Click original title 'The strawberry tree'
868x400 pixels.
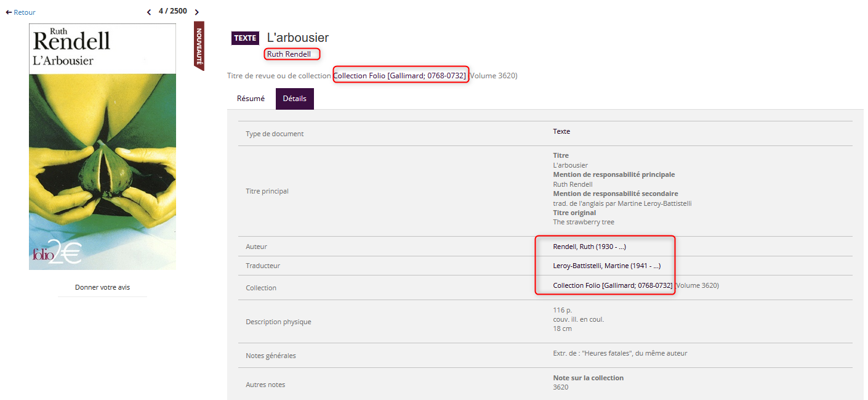[x=583, y=222]
